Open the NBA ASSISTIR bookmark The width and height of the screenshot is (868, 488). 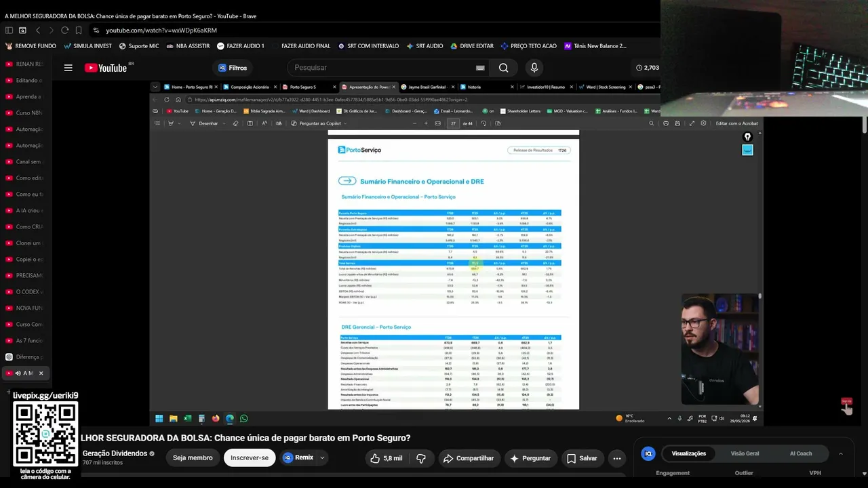tap(188, 46)
